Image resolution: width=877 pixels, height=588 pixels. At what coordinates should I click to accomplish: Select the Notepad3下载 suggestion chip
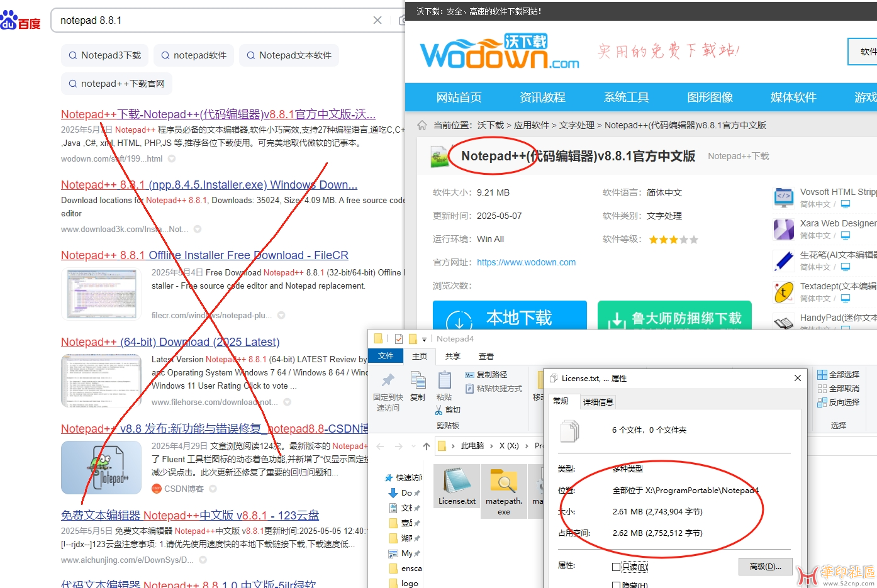tap(104, 55)
